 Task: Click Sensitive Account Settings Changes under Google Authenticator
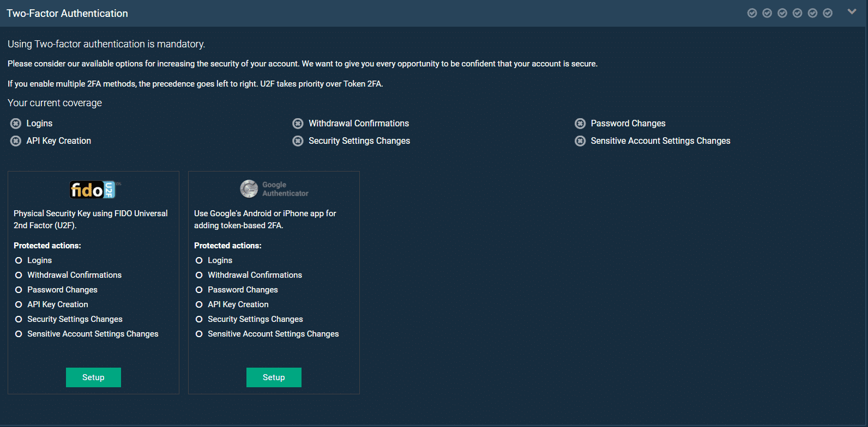pos(273,334)
